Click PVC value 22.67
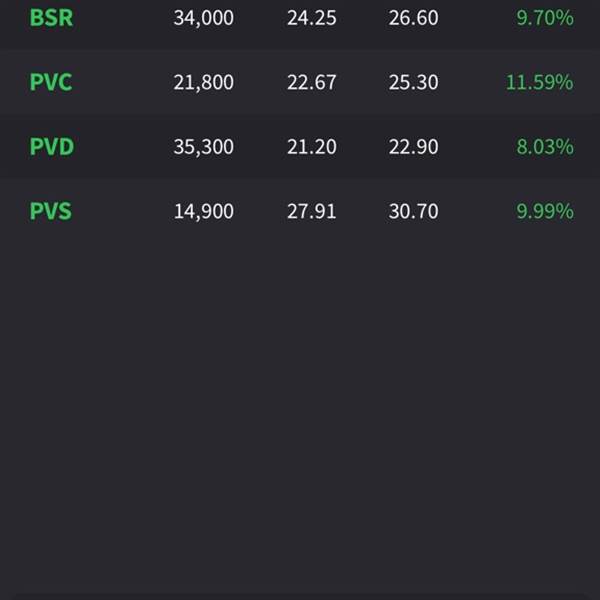The width and height of the screenshot is (600, 600). pyautogui.click(x=312, y=82)
